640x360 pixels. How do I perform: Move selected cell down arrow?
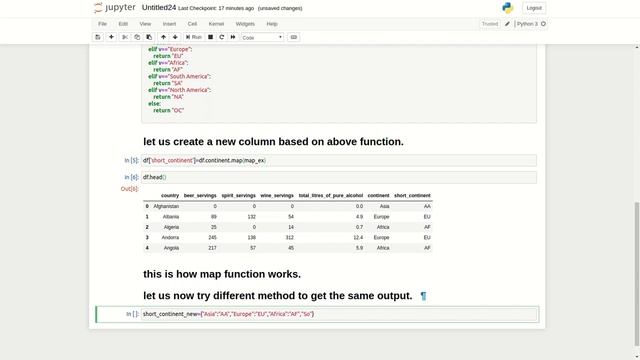coord(175,37)
